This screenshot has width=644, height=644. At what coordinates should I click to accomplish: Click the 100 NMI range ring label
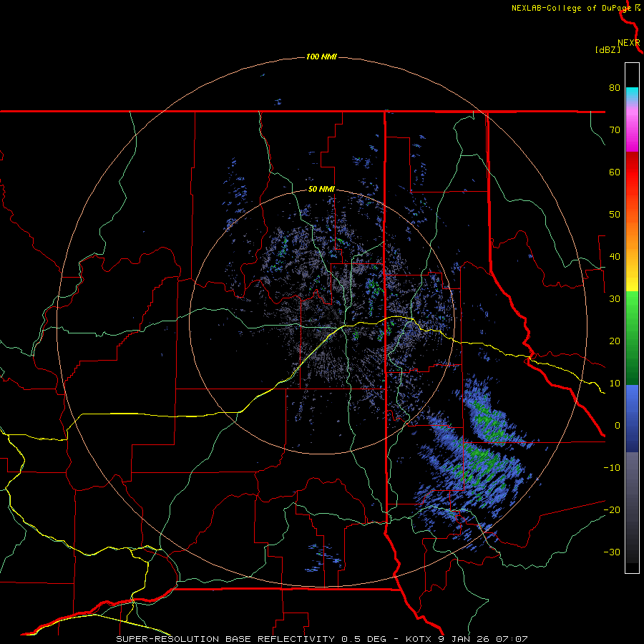tap(321, 57)
